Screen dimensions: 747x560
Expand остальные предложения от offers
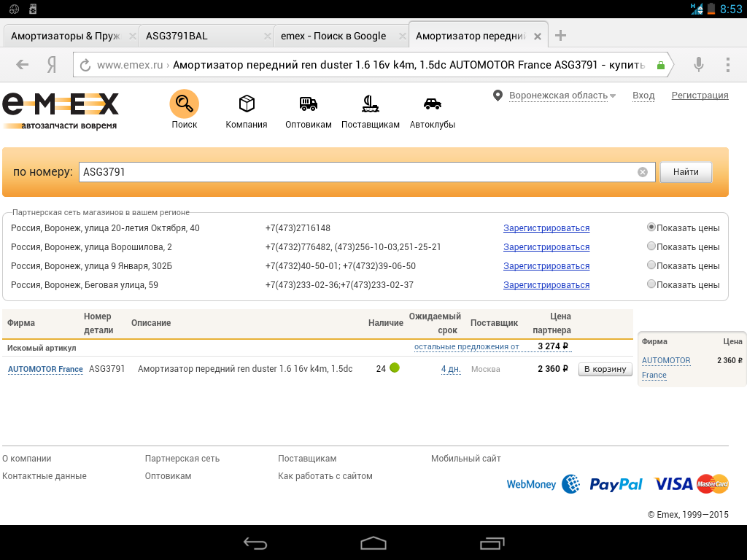tap(466, 346)
